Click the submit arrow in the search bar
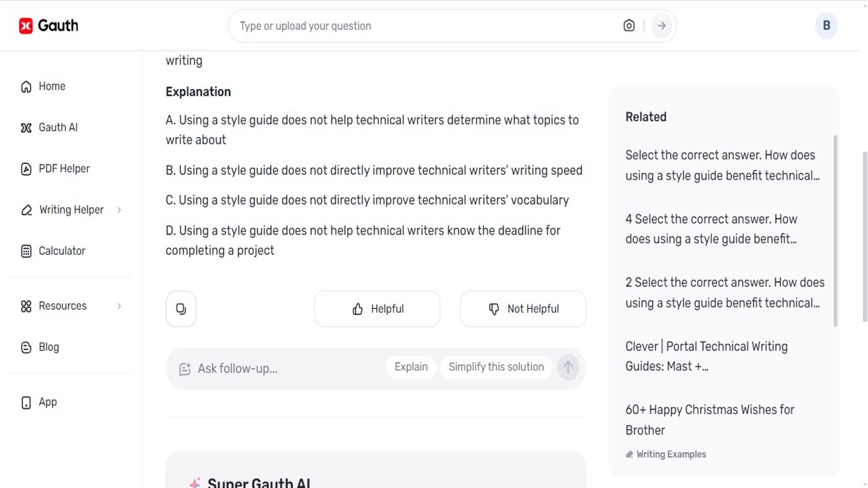This screenshot has width=868, height=488. click(661, 25)
